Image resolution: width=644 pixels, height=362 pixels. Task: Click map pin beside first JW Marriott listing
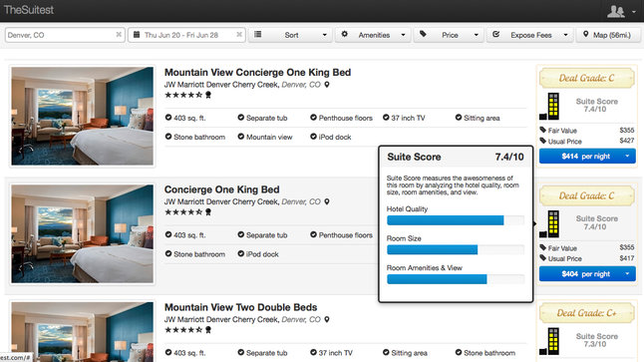click(x=327, y=85)
